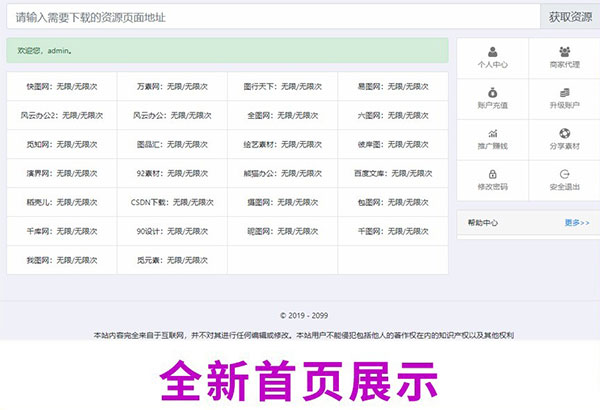This screenshot has width=600, height=410.
Task: Click the 获取资源 button
Action: pyautogui.click(x=570, y=17)
